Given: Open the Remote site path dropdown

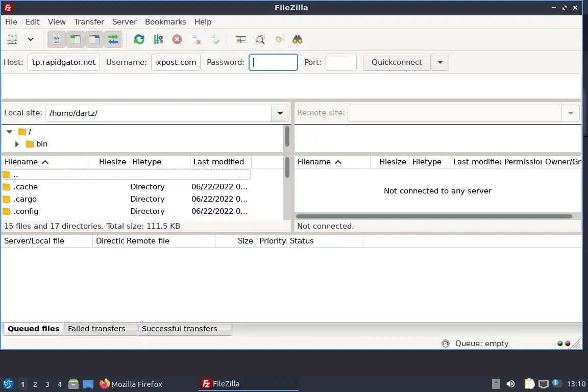Looking at the screenshot, I should 570,113.
